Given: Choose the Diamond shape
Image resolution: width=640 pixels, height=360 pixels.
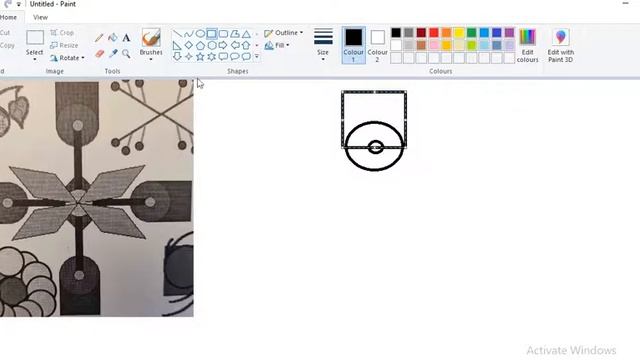Looking at the screenshot, I should click(x=189, y=45).
